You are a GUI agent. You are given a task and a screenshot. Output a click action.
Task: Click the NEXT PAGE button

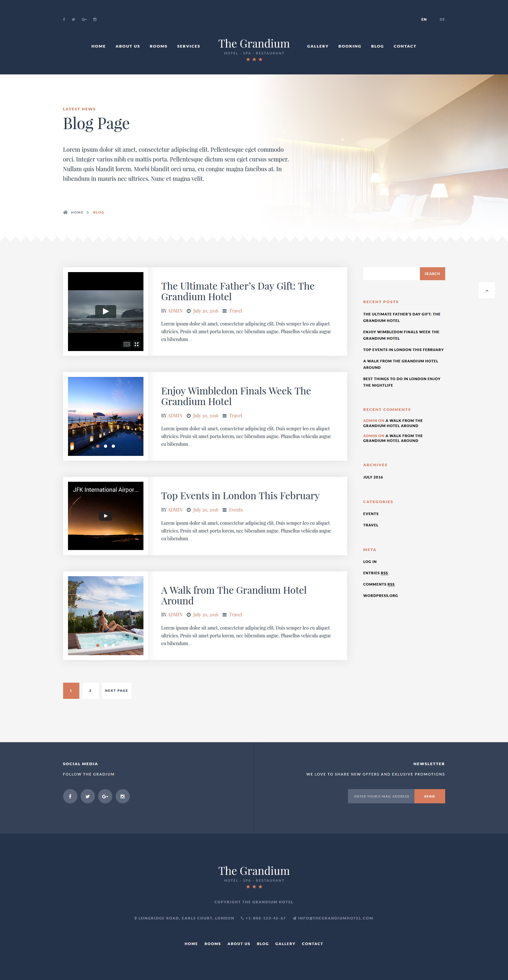[117, 690]
